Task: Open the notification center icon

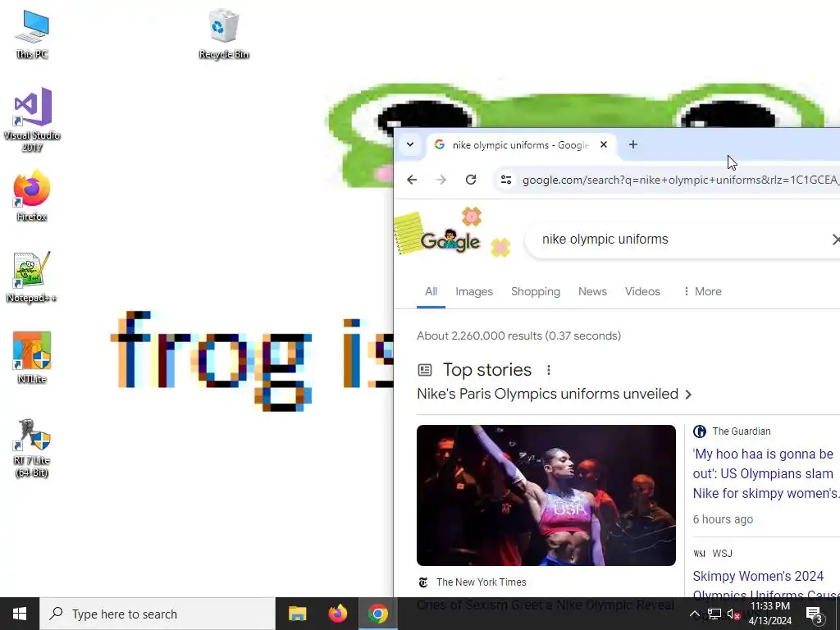Action: (815, 614)
